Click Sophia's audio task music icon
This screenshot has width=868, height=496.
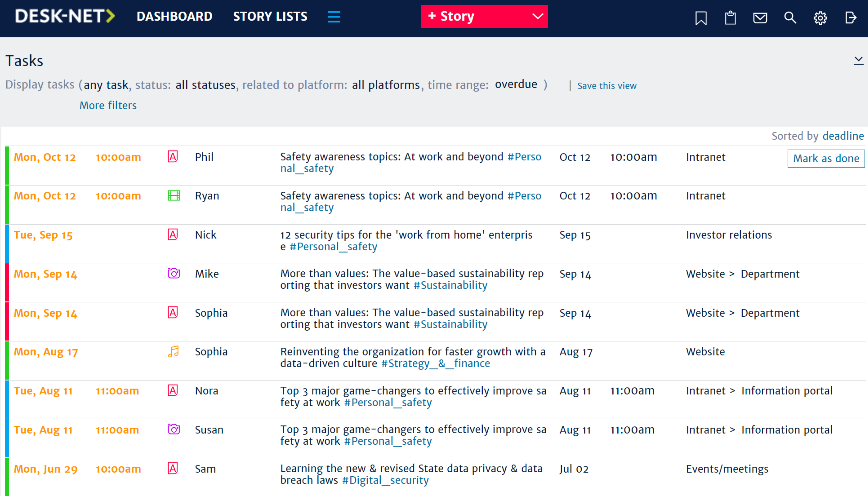(x=174, y=351)
